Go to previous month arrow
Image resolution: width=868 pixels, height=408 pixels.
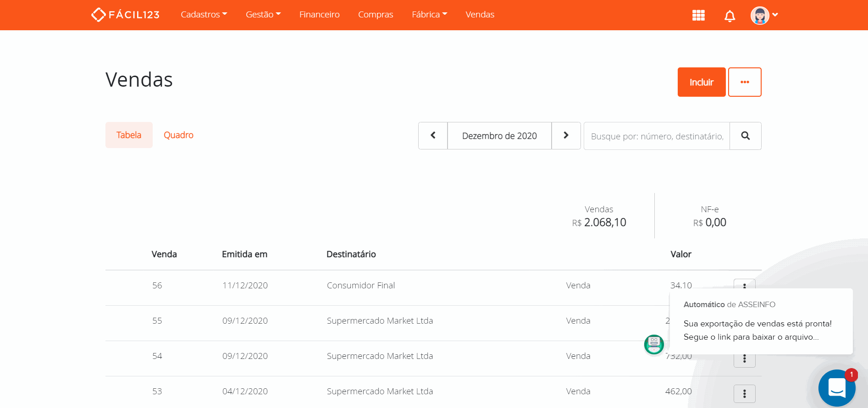point(433,136)
